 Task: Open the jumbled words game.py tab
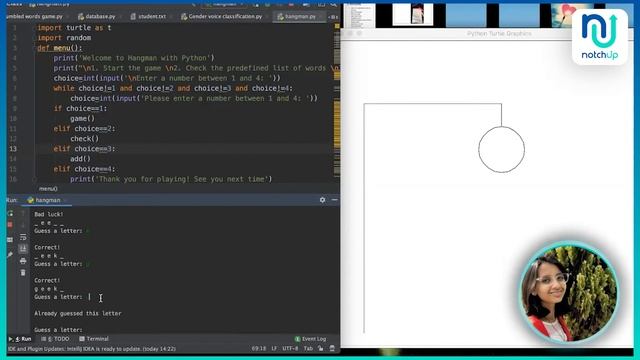click(x=35, y=16)
